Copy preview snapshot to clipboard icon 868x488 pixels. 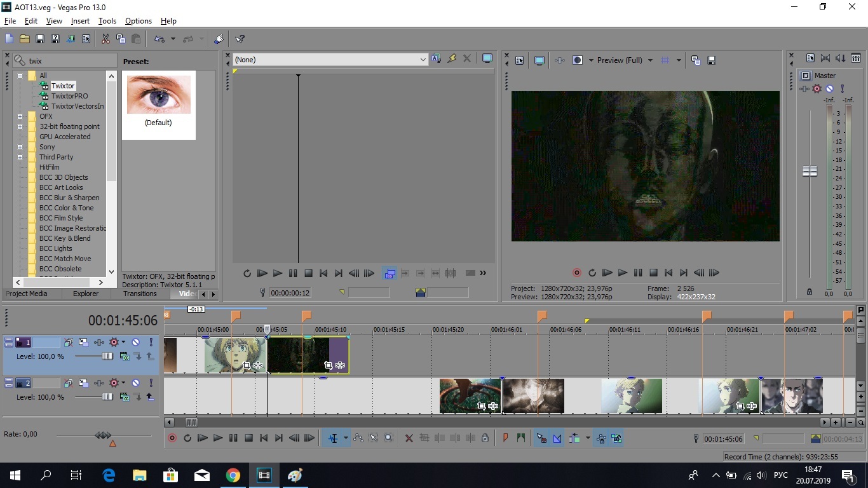coord(696,60)
